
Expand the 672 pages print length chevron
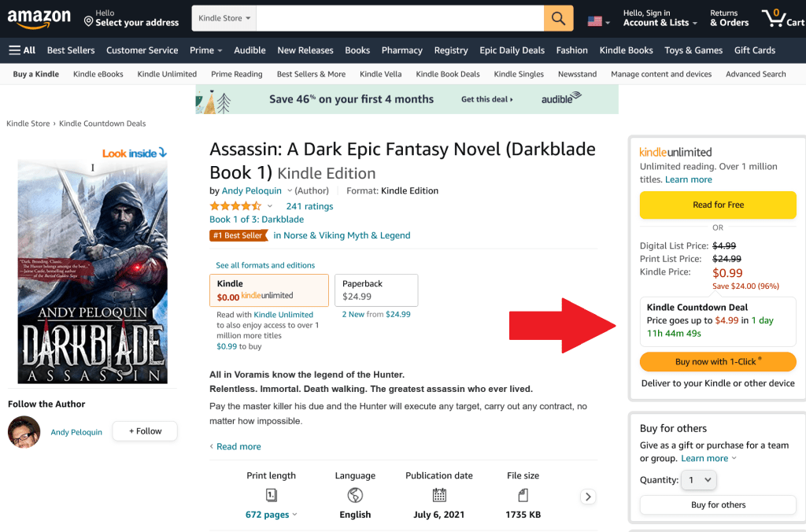click(x=295, y=515)
